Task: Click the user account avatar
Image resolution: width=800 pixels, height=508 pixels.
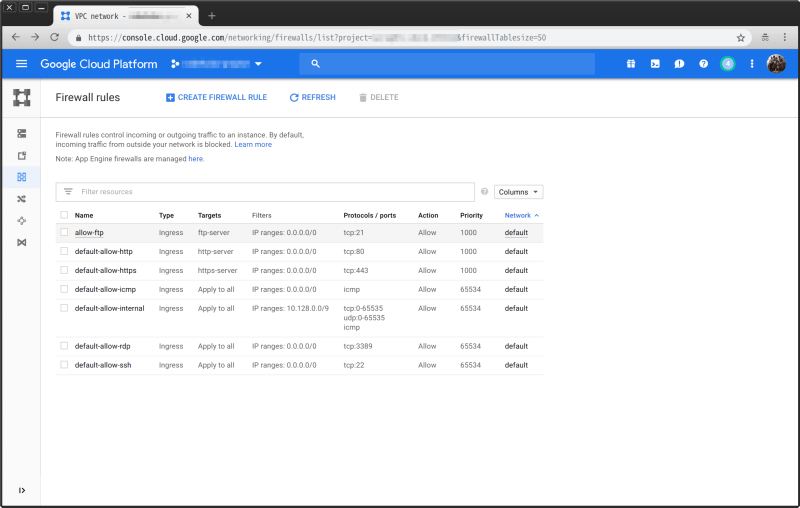Action: pyautogui.click(x=776, y=64)
